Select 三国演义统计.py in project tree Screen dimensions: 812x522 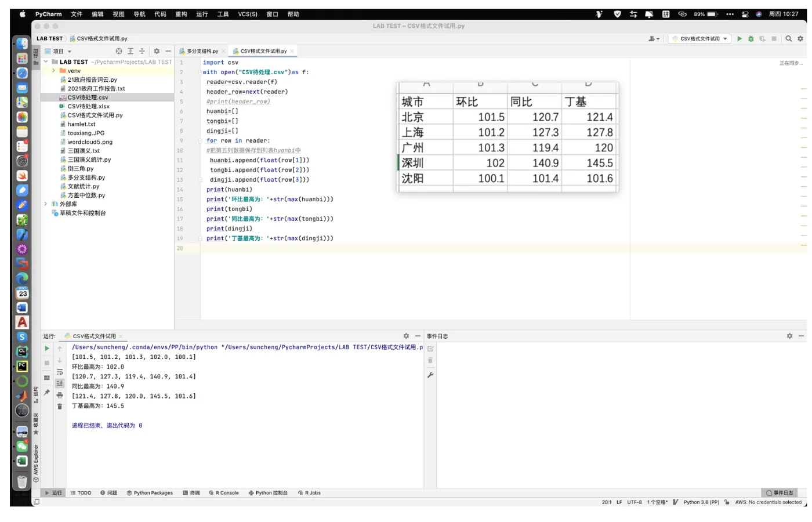point(89,159)
